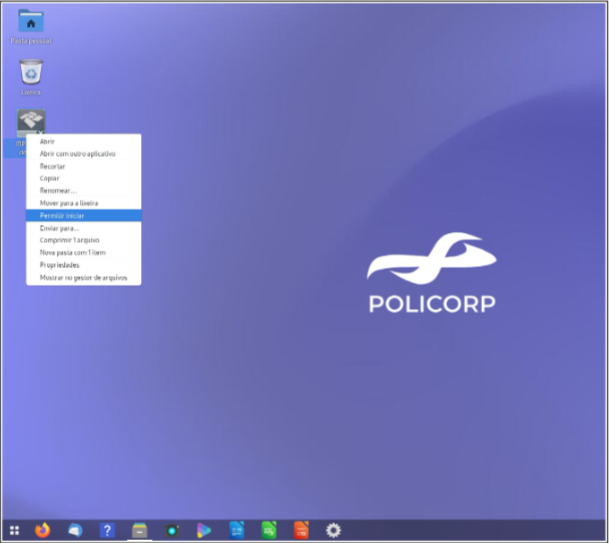Choose Comprimir 1 arquivo
609x543 pixels.
(x=84, y=240)
